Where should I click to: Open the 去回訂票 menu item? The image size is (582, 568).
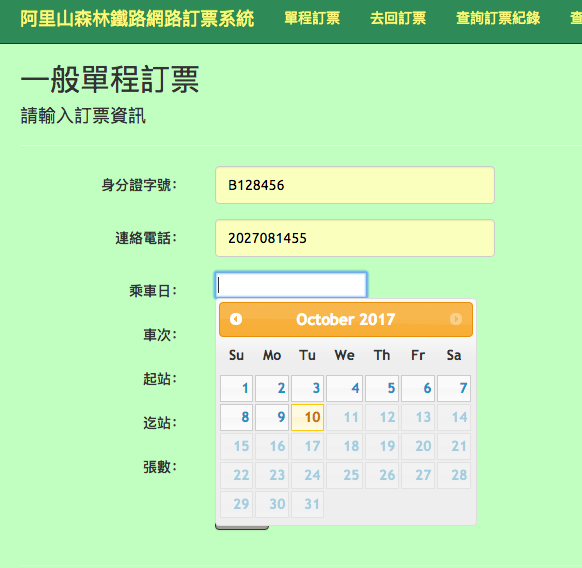click(x=398, y=18)
